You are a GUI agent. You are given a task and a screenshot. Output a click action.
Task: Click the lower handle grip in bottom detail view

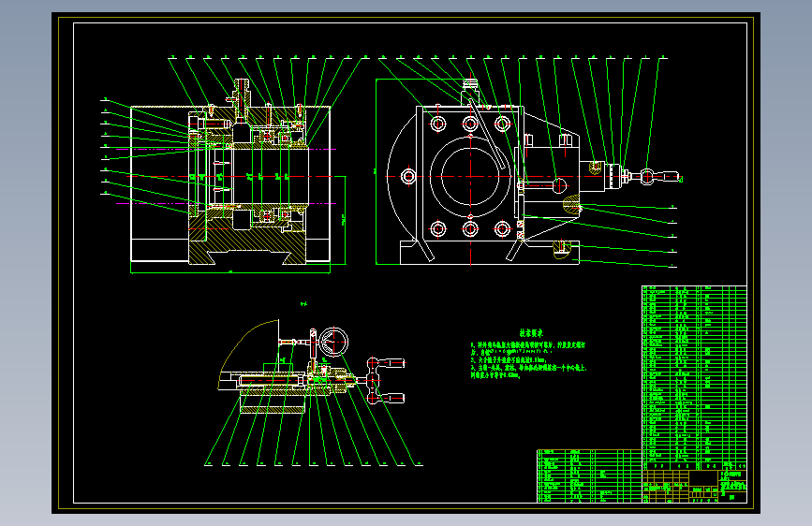(x=393, y=398)
